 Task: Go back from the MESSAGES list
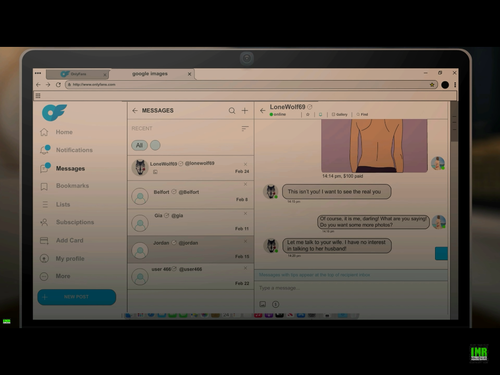click(135, 110)
